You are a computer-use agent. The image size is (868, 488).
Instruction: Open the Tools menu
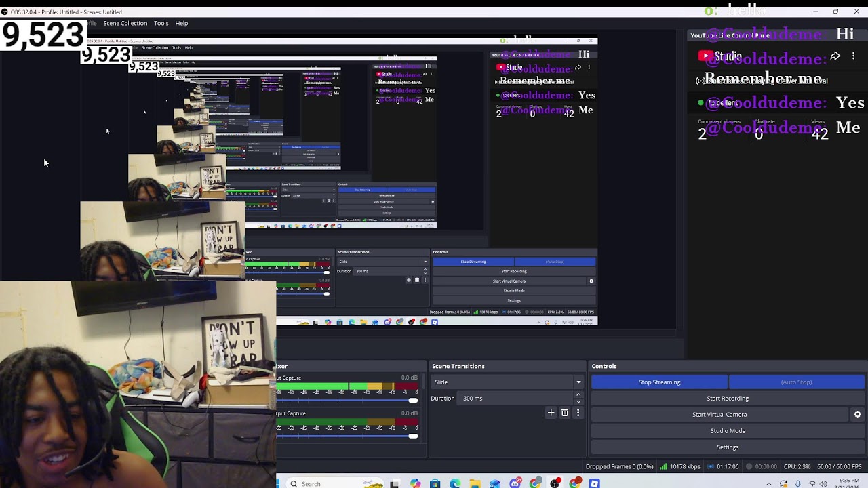161,23
